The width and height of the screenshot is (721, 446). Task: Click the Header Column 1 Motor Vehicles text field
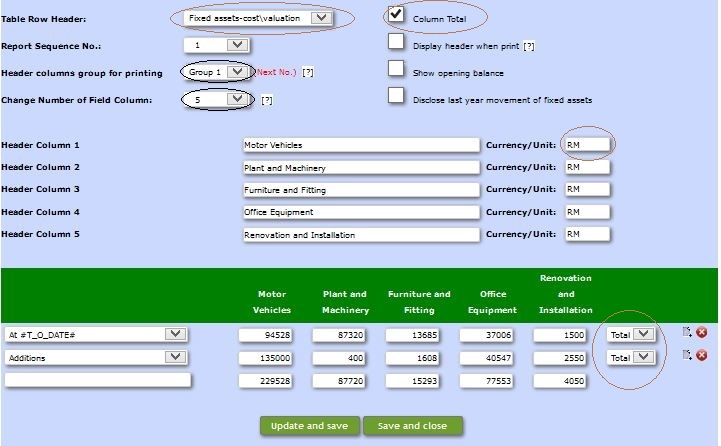tap(361, 144)
